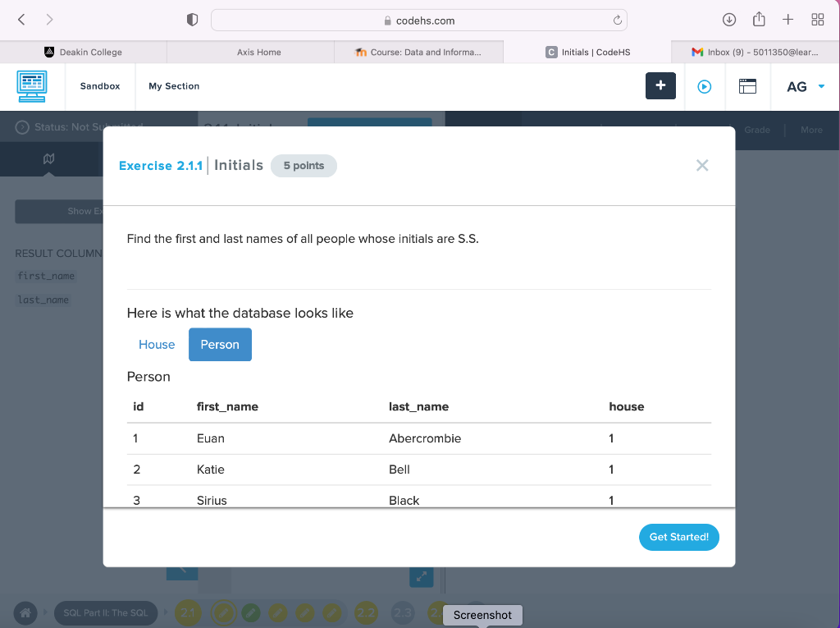Select the Person table button
The image size is (840, 628).
(x=220, y=344)
